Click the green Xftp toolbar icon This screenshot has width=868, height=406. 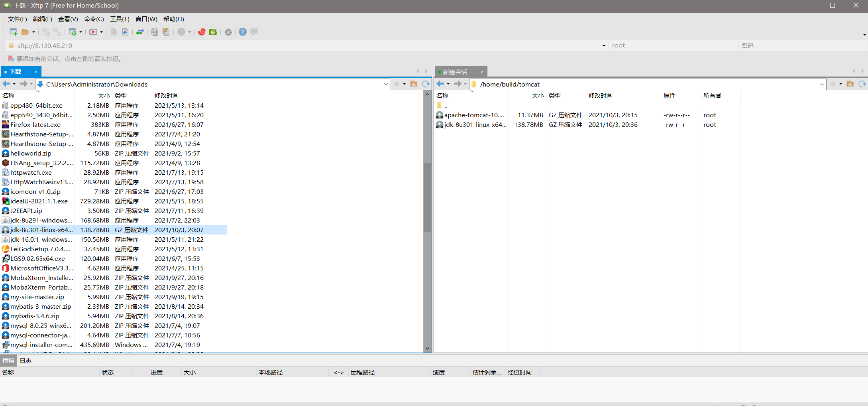[213, 32]
